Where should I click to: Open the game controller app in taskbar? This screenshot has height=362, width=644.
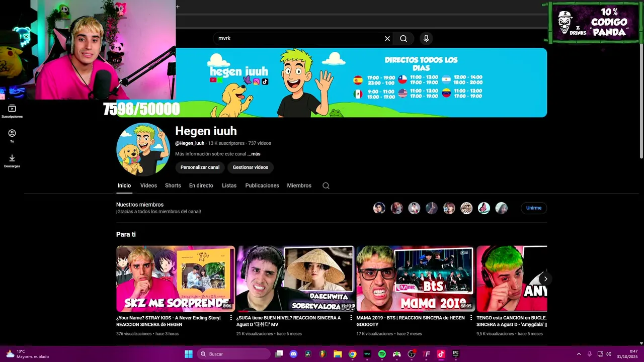coord(396,354)
